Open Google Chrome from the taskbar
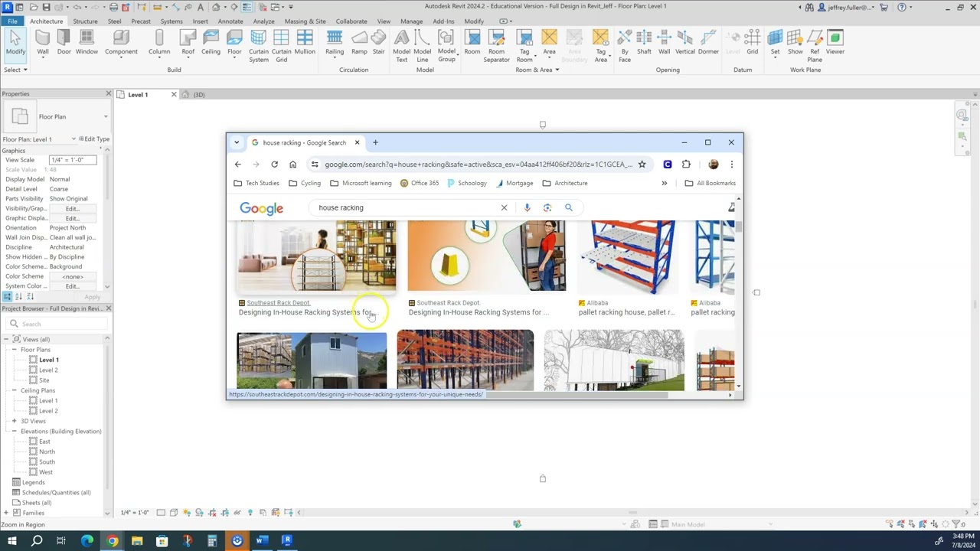This screenshot has height=551, width=980. 112,541
